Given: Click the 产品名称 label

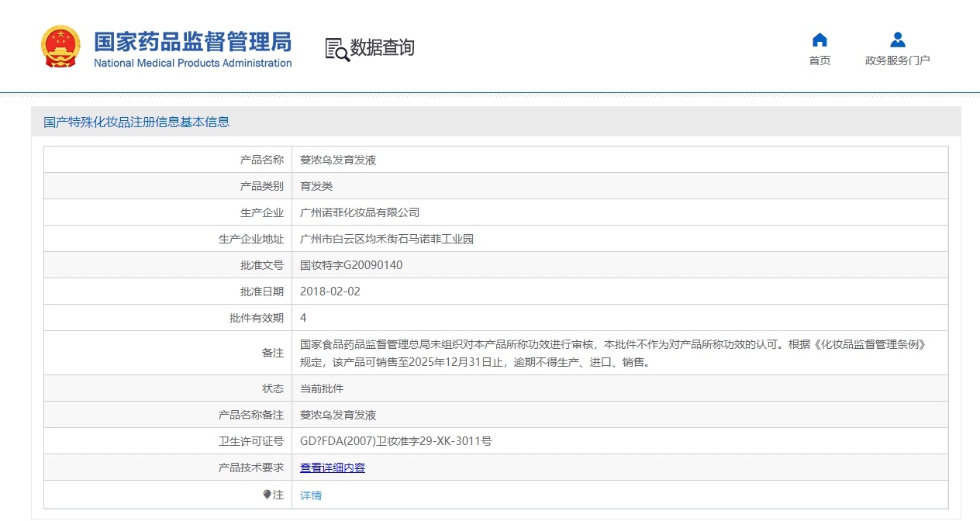Looking at the screenshot, I should (262, 160).
